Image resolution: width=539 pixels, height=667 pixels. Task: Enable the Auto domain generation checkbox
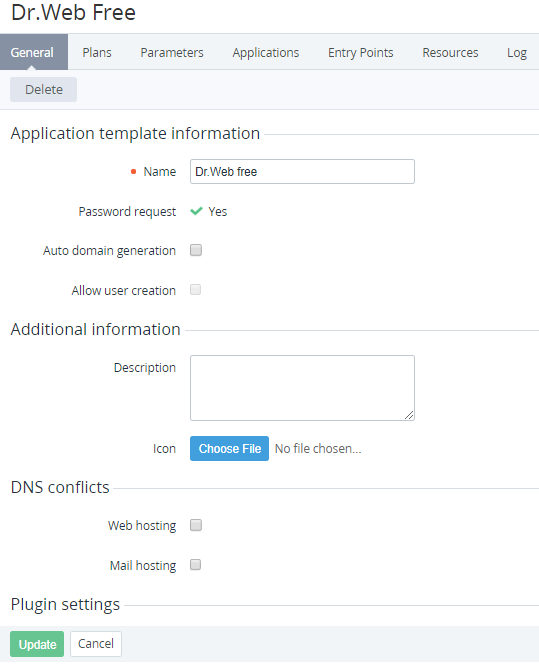[x=196, y=250]
